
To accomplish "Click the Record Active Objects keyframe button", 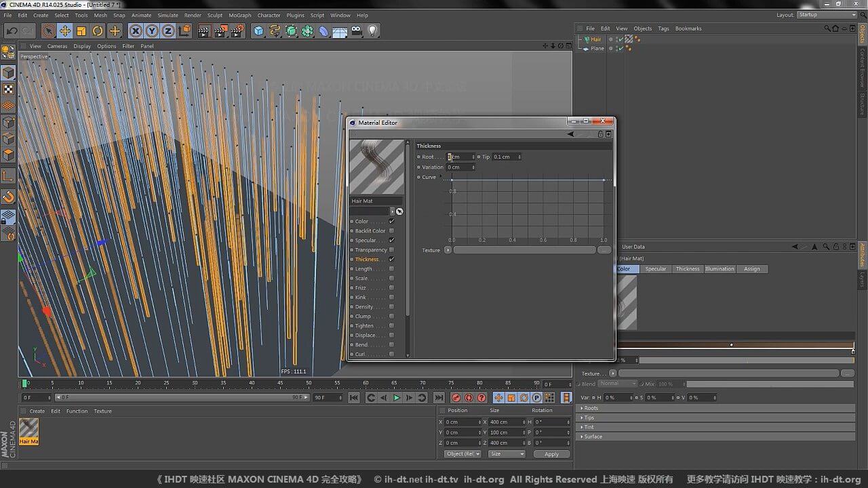I will coord(456,398).
